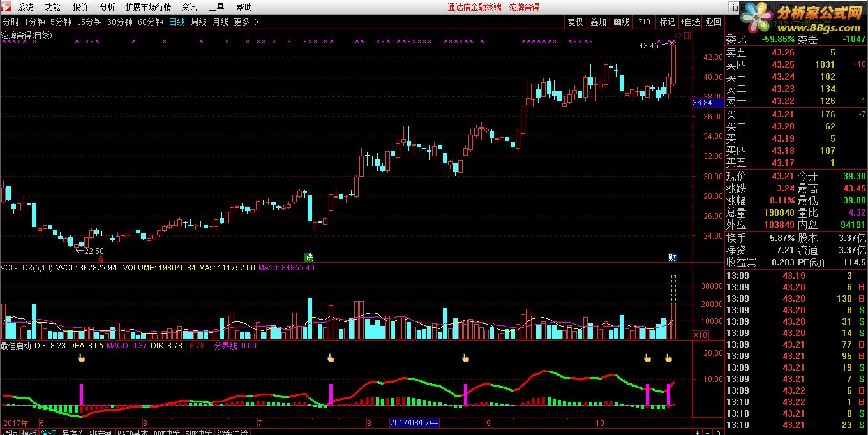Click the 涨幅 value 8.11%
The width and height of the screenshot is (868, 435).
pyautogui.click(x=782, y=200)
